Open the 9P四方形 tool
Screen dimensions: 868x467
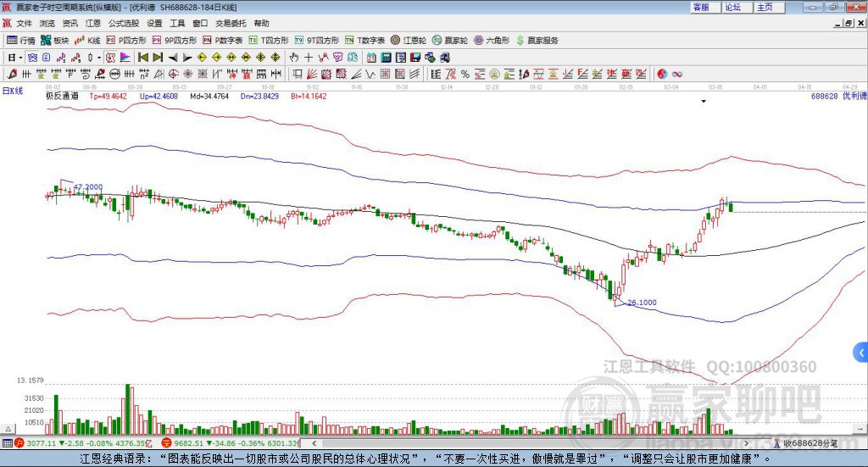[175, 41]
